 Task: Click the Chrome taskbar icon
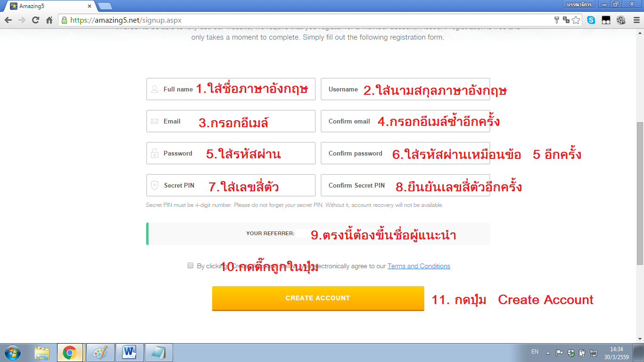pyautogui.click(x=70, y=353)
